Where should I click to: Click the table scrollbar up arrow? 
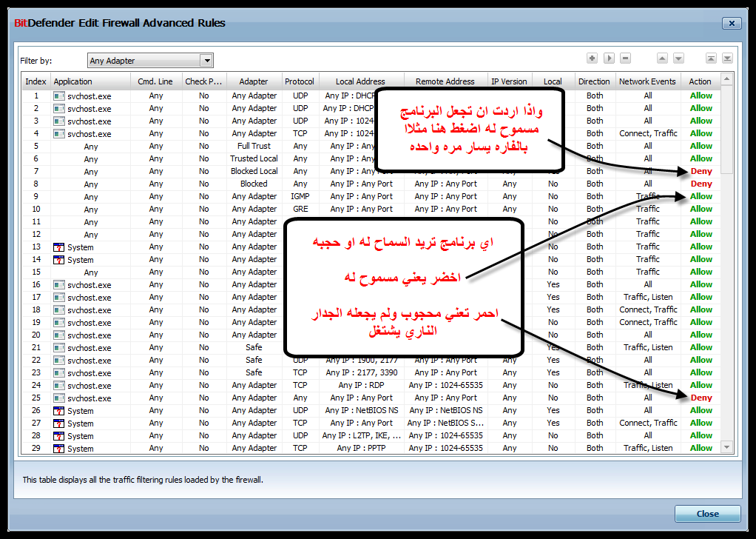click(x=727, y=79)
